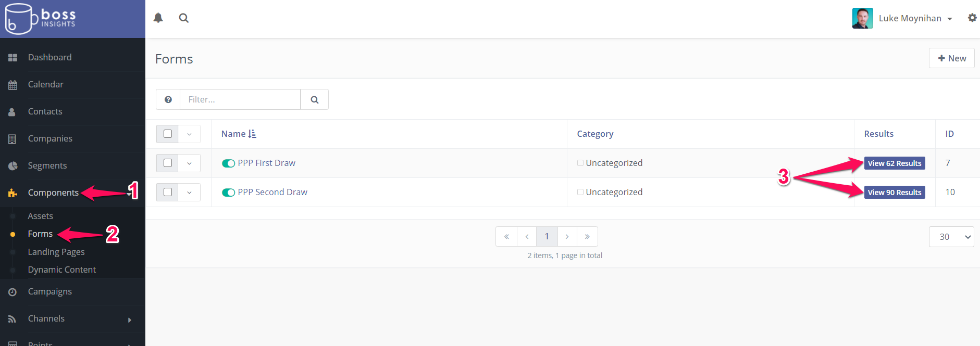Click the Boss Insights logo
The image size is (980, 346).
pyautogui.click(x=41, y=19)
